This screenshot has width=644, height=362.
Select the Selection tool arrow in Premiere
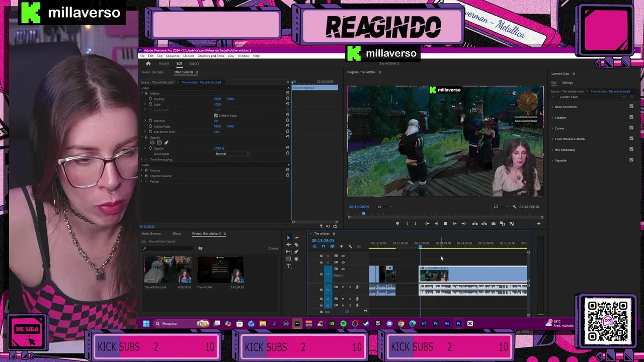click(x=289, y=237)
